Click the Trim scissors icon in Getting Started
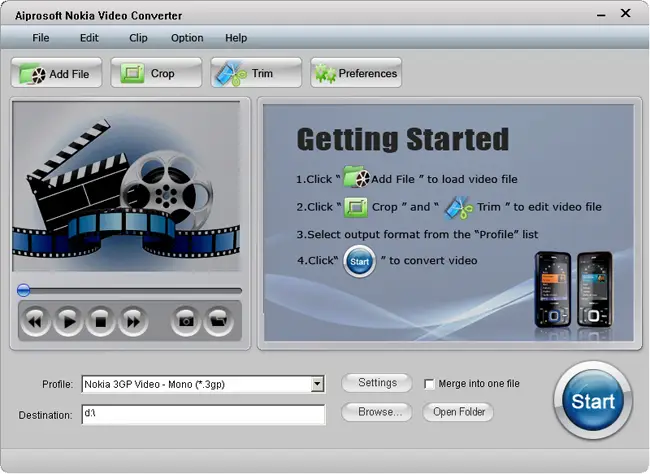 point(458,208)
